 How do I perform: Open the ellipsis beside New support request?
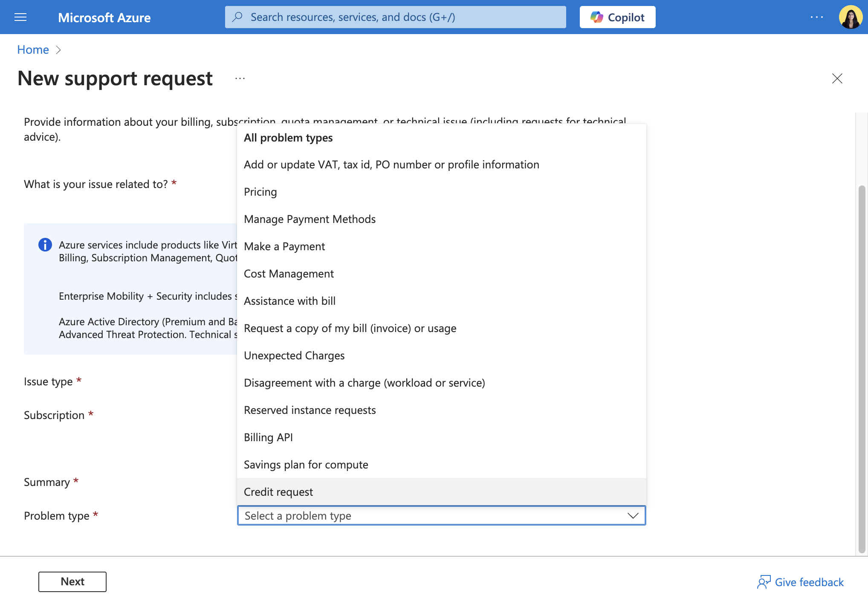tap(240, 78)
